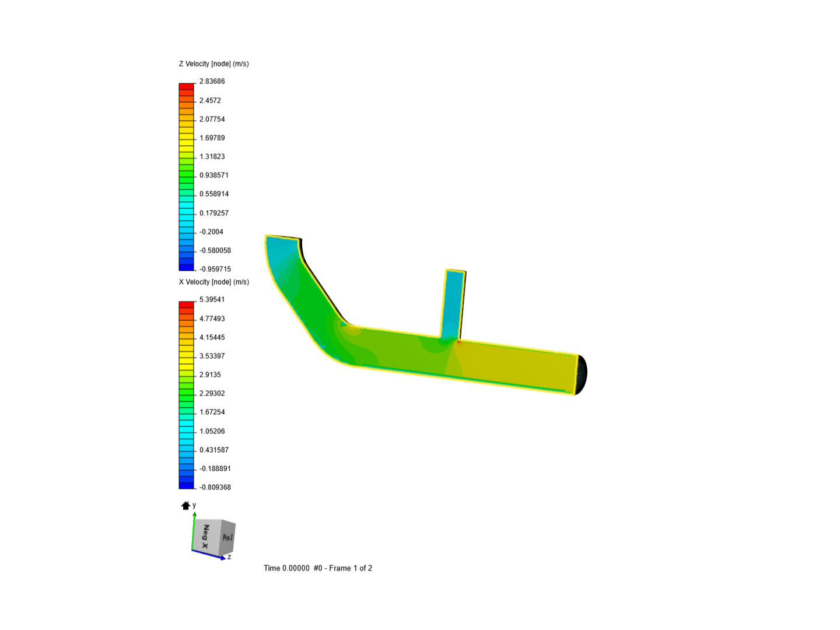Click the 2.9135 legend value
The height and width of the screenshot is (630, 840).
click(x=210, y=374)
